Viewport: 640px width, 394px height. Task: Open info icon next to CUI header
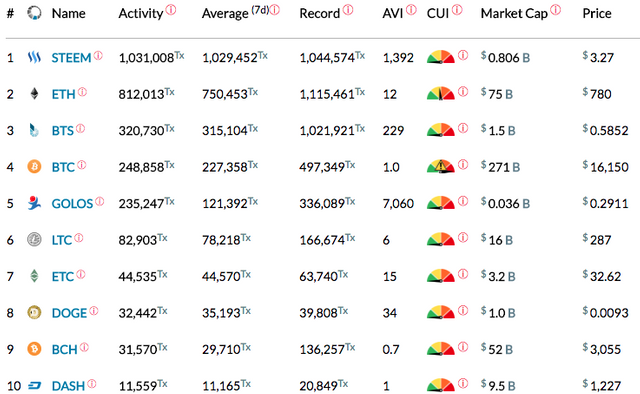[458, 9]
